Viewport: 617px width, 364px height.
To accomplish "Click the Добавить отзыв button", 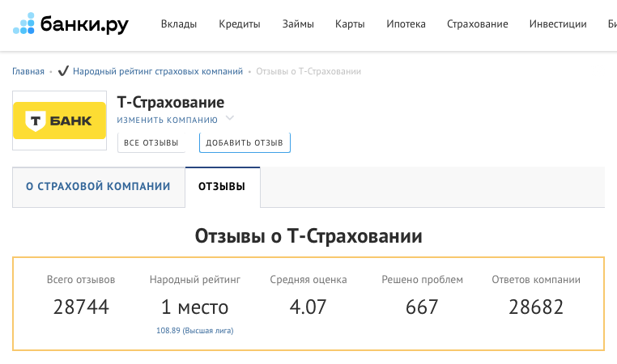I will pos(245,142).
